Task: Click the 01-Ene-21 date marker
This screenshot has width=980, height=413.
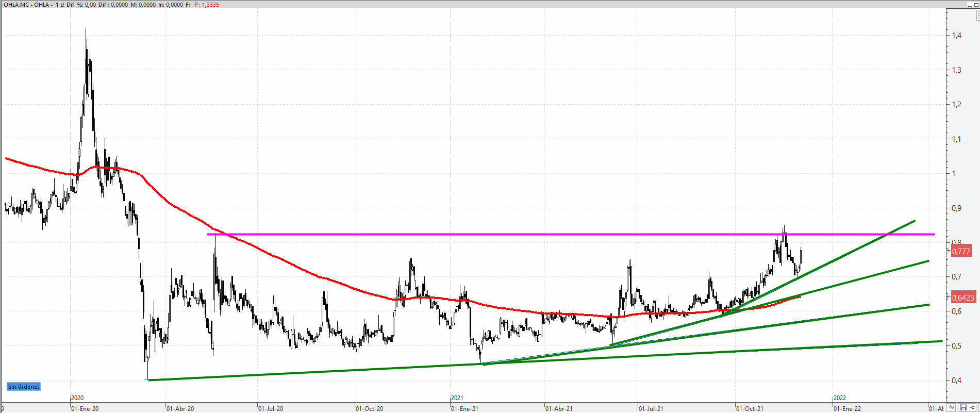Action: click(x=464, y=408)
